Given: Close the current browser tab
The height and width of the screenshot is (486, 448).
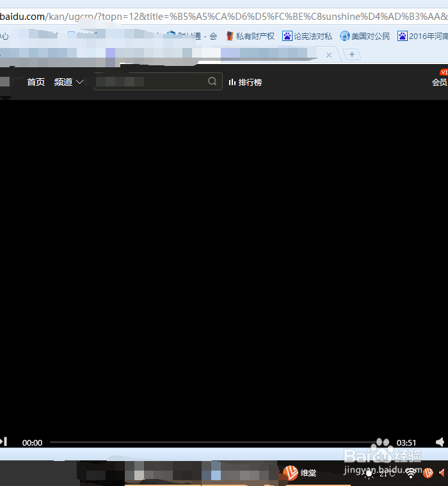Looking at the screenshot, I should (329, 55).
